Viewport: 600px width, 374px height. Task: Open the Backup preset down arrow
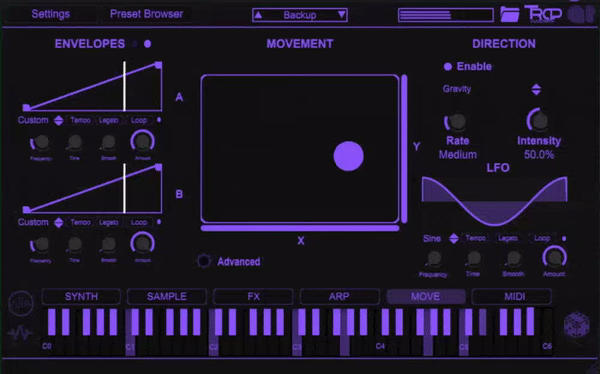point(341,15)
